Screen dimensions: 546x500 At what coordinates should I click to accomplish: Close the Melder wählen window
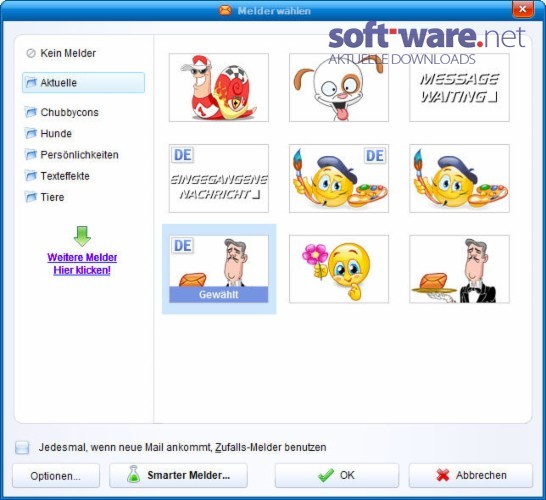pos(523,9)
